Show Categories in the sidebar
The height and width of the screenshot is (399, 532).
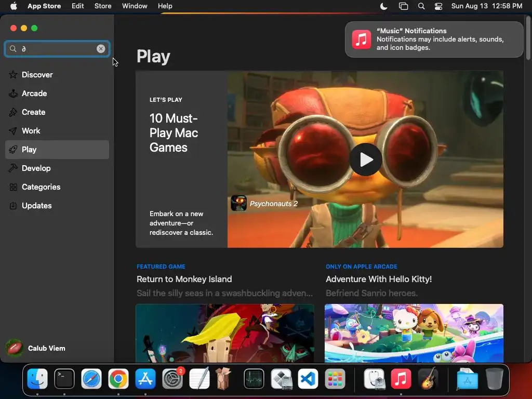point(57,187)
